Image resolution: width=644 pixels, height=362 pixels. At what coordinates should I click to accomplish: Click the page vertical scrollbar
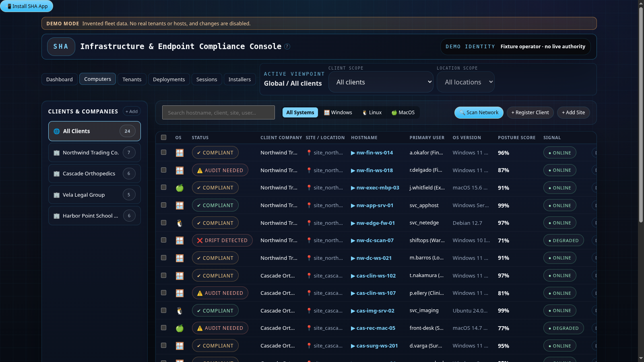(x=641, y=115)
